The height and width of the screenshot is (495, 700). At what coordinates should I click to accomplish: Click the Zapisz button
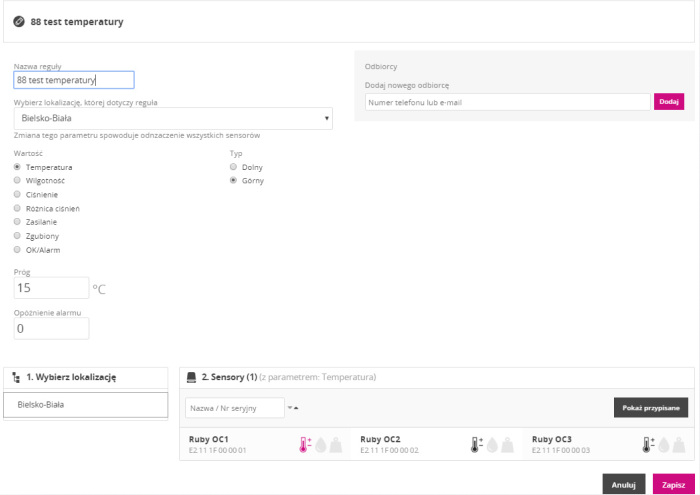pyautogui.click(x=674, y=484)
